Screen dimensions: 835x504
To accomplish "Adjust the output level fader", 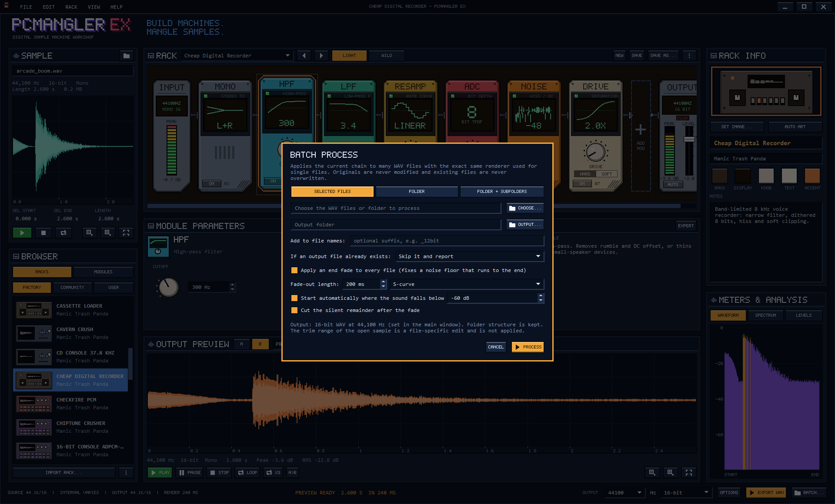I will click(689, 139).
